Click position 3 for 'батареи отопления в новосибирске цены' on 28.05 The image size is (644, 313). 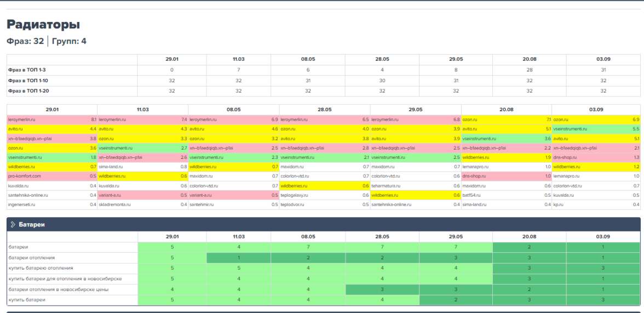[x=382, y=289]
